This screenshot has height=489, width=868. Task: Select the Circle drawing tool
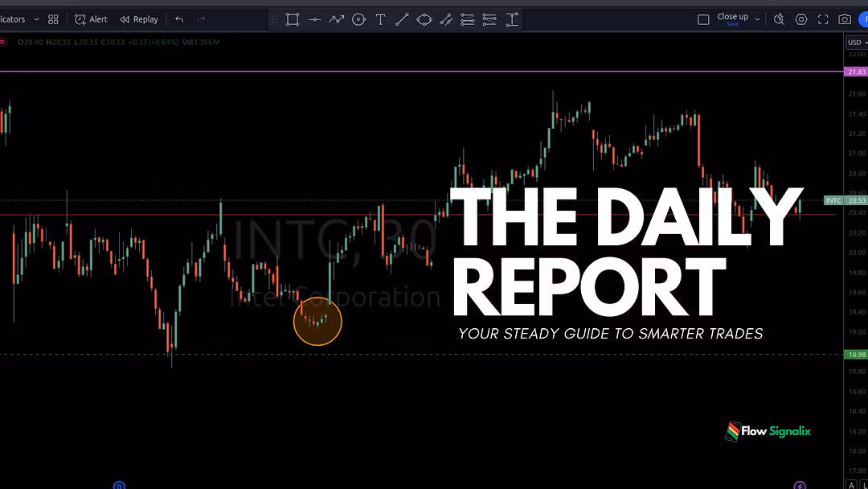click(358, 19)
